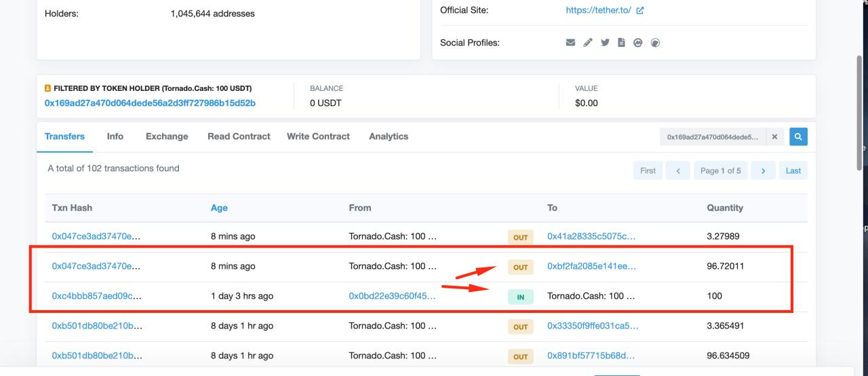
Task: Click the Quantity column header
Action: pos(725,208)
